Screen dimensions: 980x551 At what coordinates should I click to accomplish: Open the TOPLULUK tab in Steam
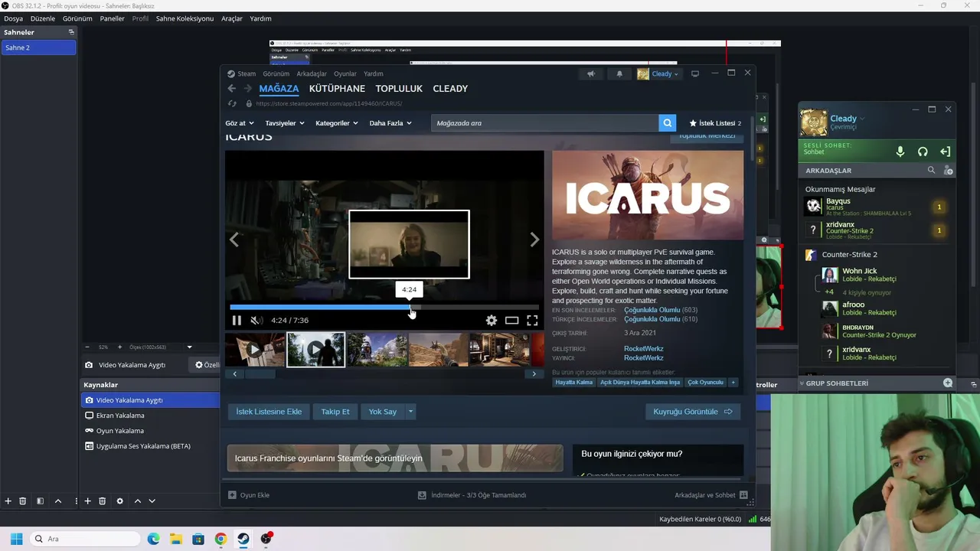click(399, 89)
